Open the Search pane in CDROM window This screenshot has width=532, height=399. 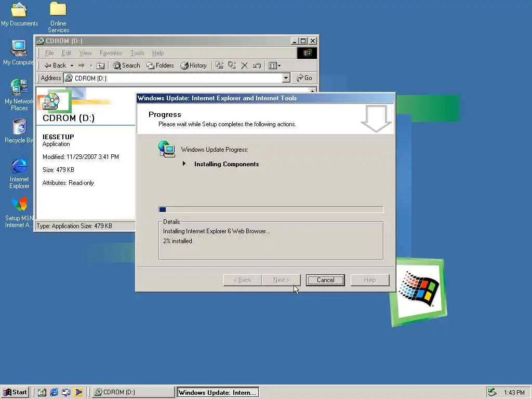(126, 65)
